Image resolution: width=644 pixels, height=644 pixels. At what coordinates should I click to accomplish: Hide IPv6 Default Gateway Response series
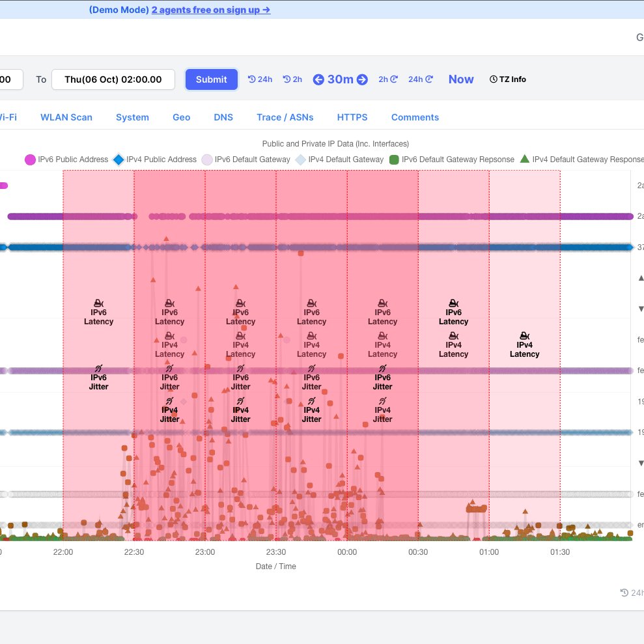[x=452, y=160]
